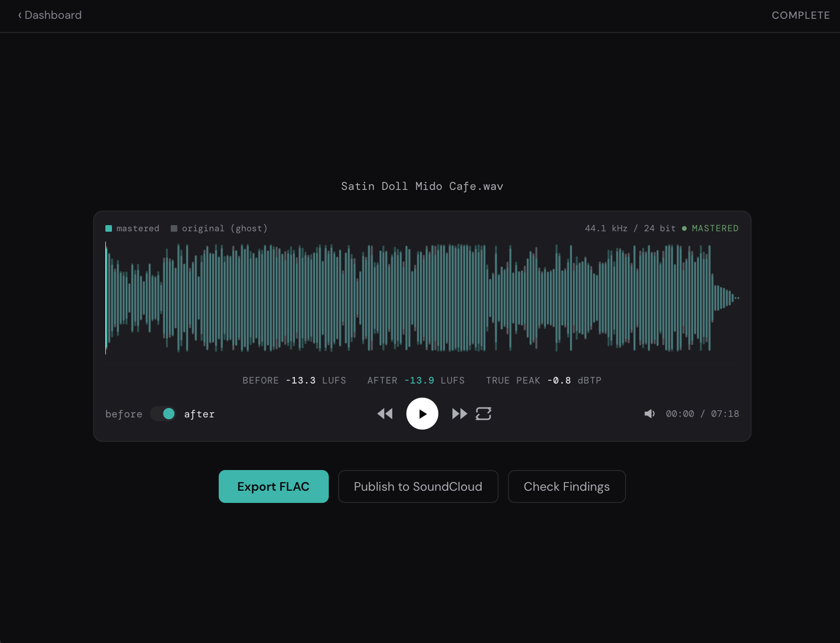
Task: Click the Export FLAC button
Action: coord(274,486)
